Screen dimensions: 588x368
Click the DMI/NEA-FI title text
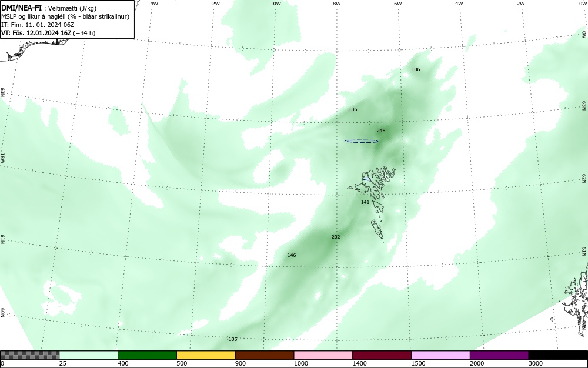pyautogui.click(x=21, y=8)
